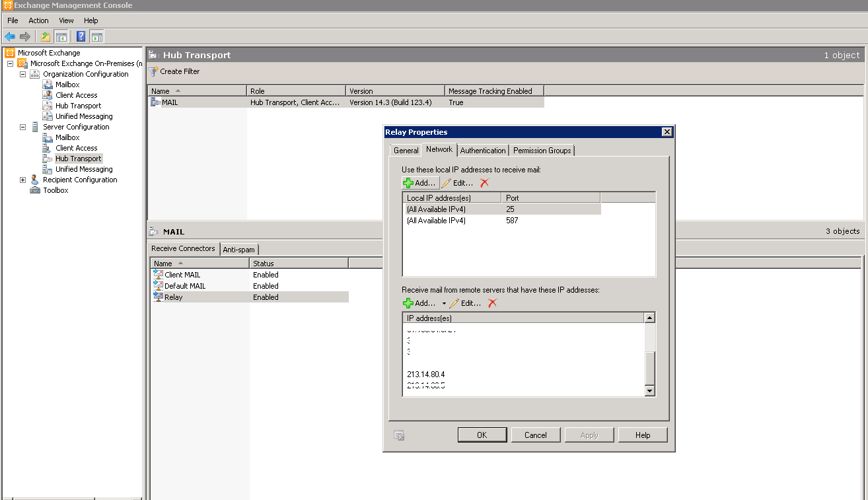Select the 213.14.80.4 IP address entry
868x500 pixels.
tap(426, 375)
